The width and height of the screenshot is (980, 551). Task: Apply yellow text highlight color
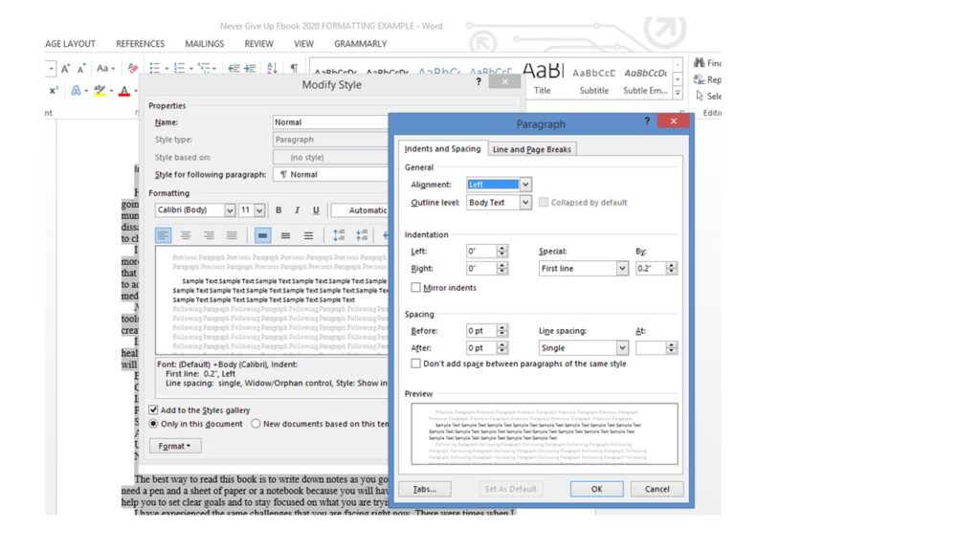pos(99,89)
